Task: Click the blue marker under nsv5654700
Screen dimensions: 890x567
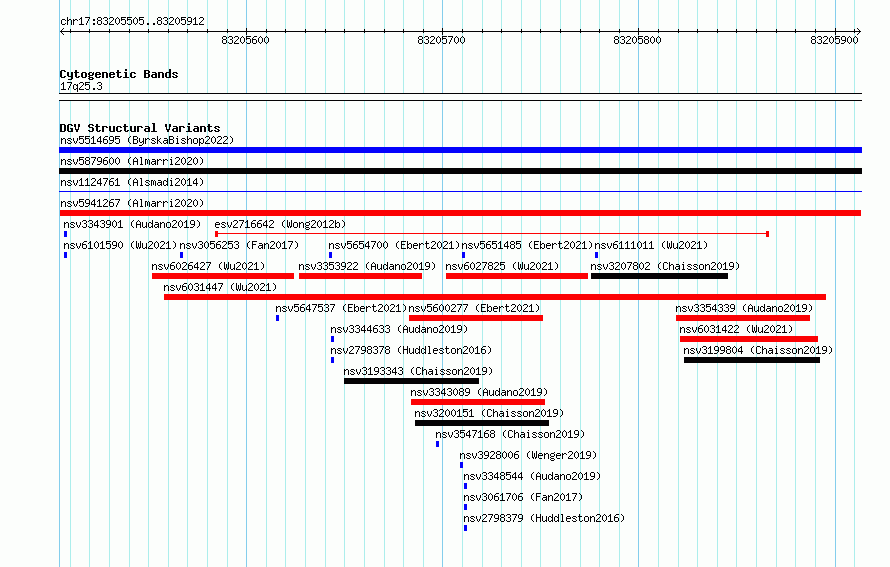Action: 330,255
